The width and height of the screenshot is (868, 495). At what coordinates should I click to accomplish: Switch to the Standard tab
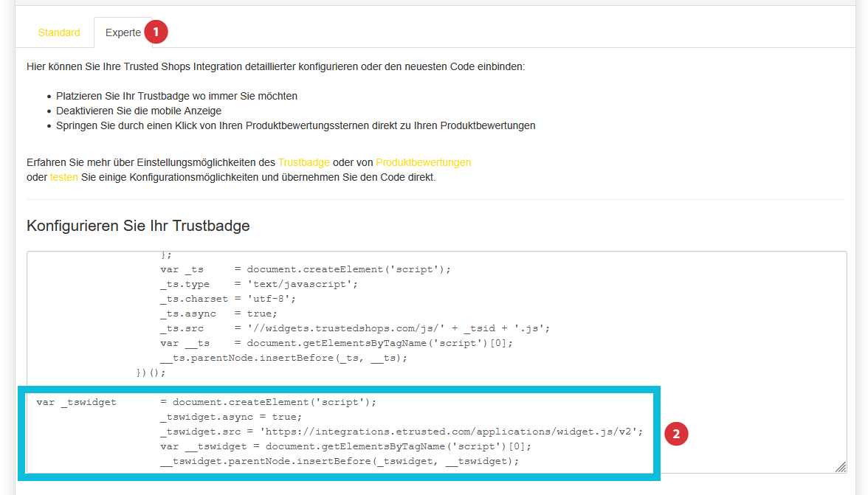coord(59,32)
